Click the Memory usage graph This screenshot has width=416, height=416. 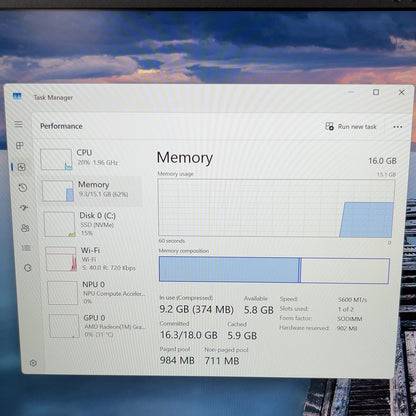click(276, 208)
